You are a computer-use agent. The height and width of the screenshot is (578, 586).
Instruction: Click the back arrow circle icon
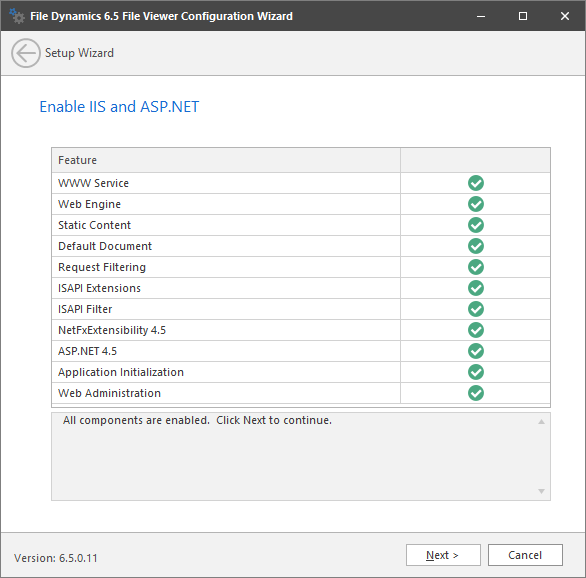(x=25, y=53)
